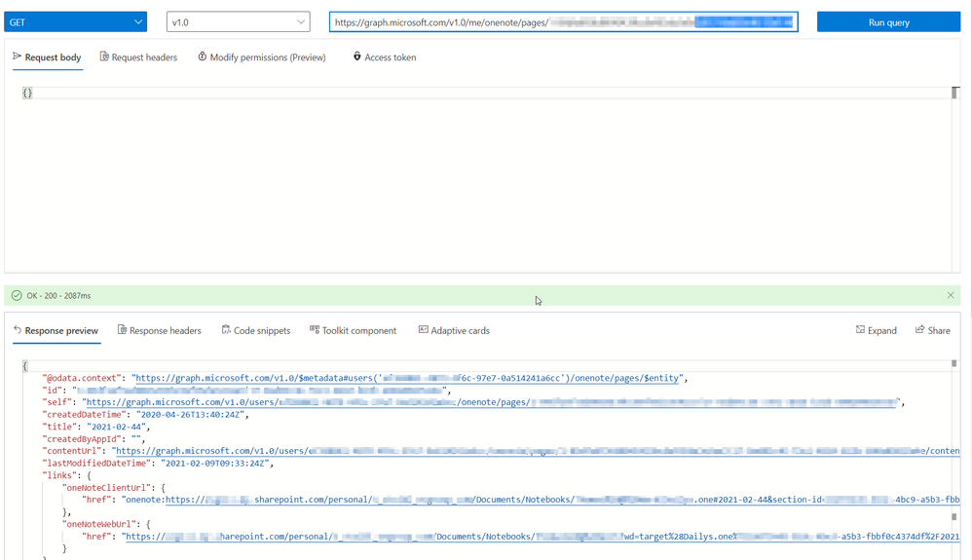Click the Code snippets icon
Screen dimensions: 972x560
[226, 330]
